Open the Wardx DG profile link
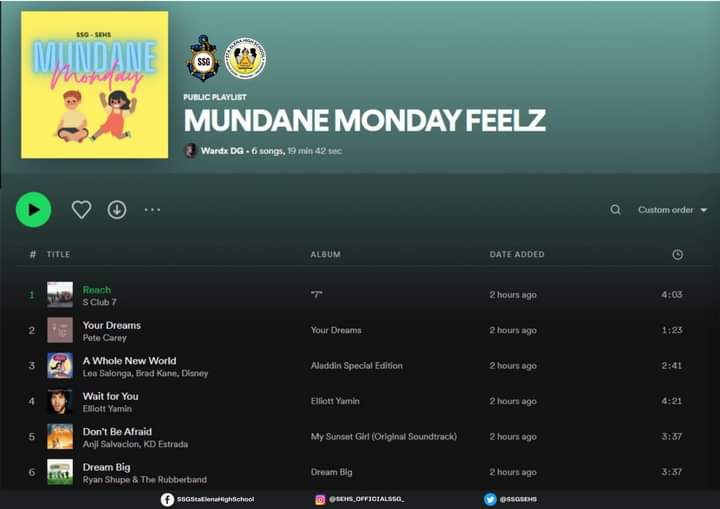 point(222,151)
